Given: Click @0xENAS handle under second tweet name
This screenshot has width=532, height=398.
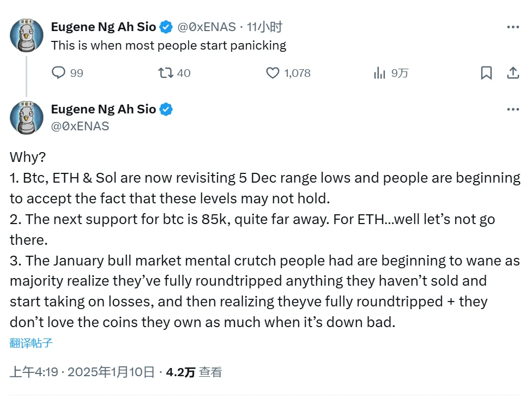Looking at the screenshot, I should coord(80,126).
